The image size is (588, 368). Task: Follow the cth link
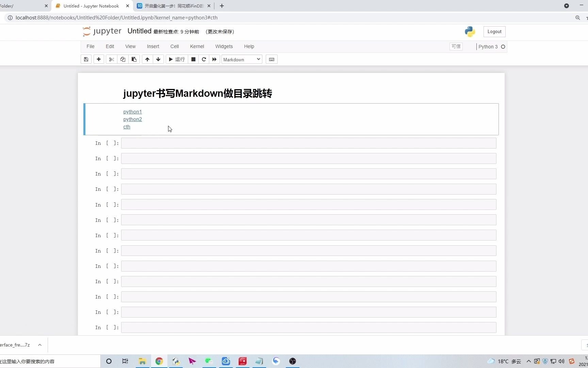(127, 127)
